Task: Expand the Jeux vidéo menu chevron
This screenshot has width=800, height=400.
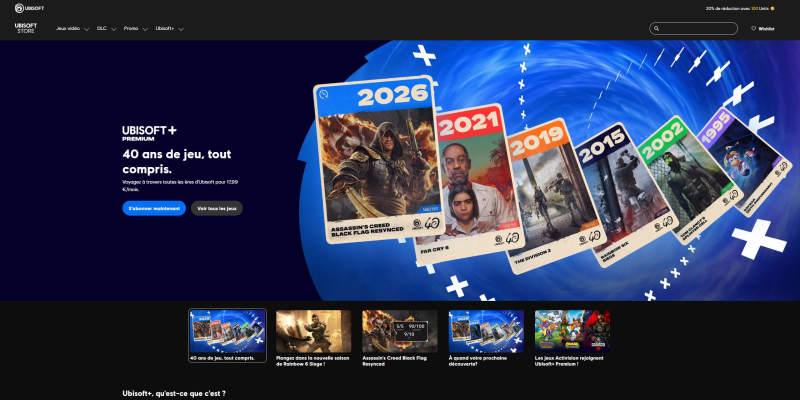Action: [86, 29]
